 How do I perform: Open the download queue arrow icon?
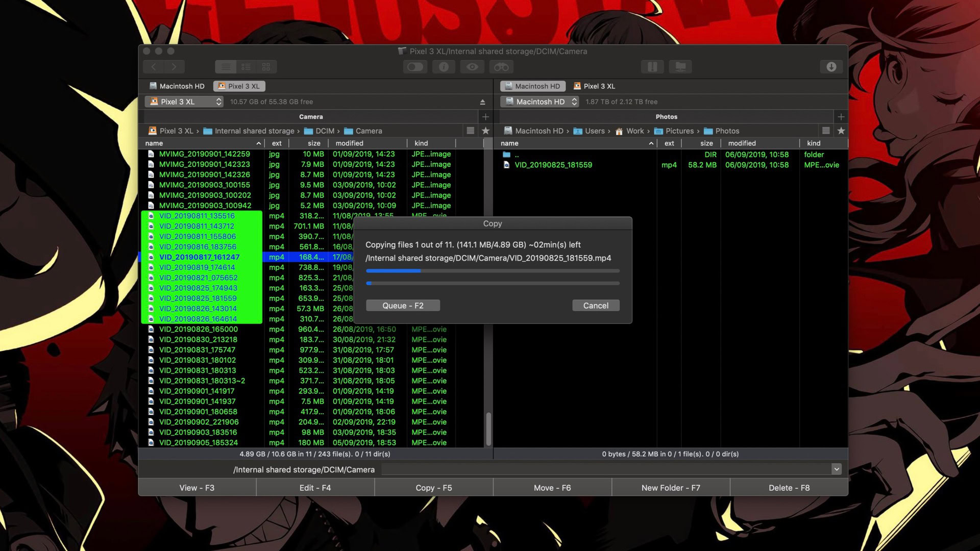pos(831,67)
